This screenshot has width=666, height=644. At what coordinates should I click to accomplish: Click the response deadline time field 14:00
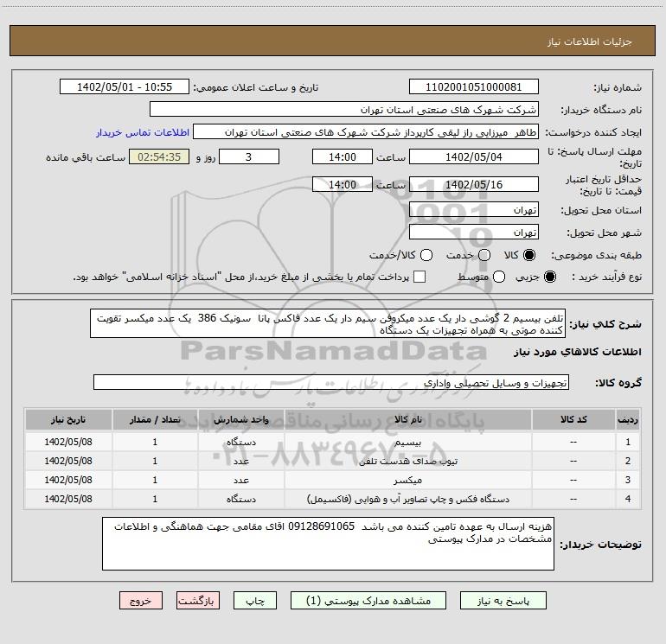[343, 157]
